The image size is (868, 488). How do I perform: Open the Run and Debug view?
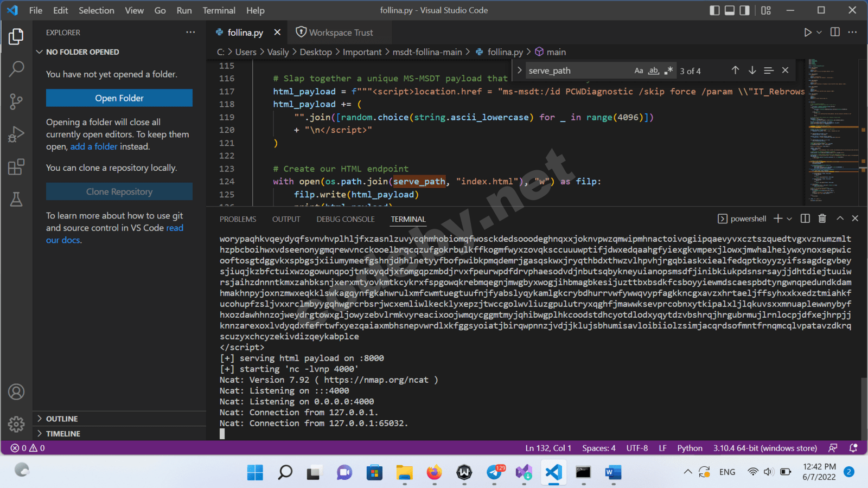[16, 134]
